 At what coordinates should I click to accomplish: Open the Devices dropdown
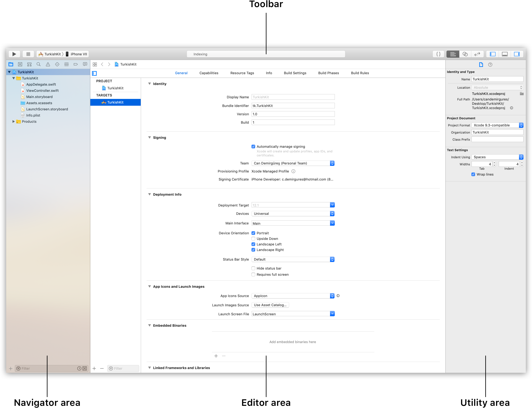pyautogui.click(x=293, y=214)
